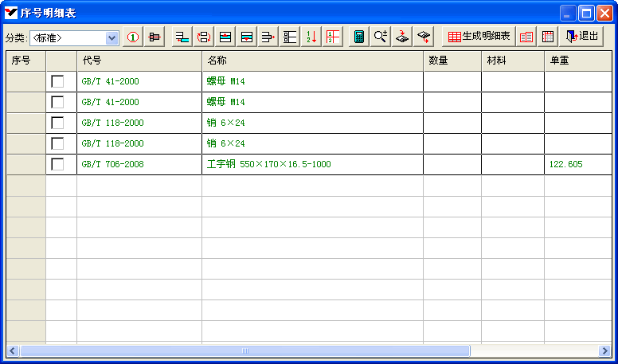Click the 退出 exit button
This screenshot has height=364, width=618.
tap(582, 37)
